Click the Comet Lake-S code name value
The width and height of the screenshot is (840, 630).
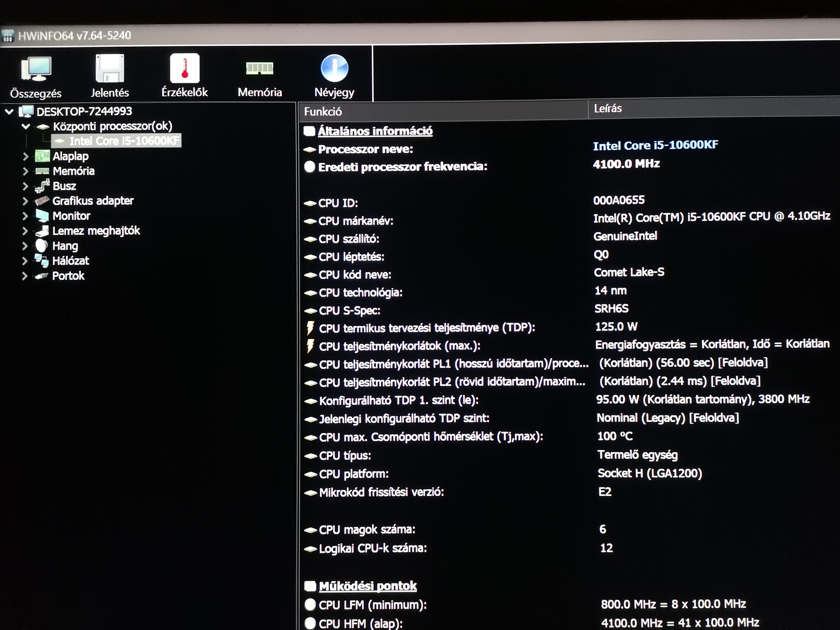[628, 272]
